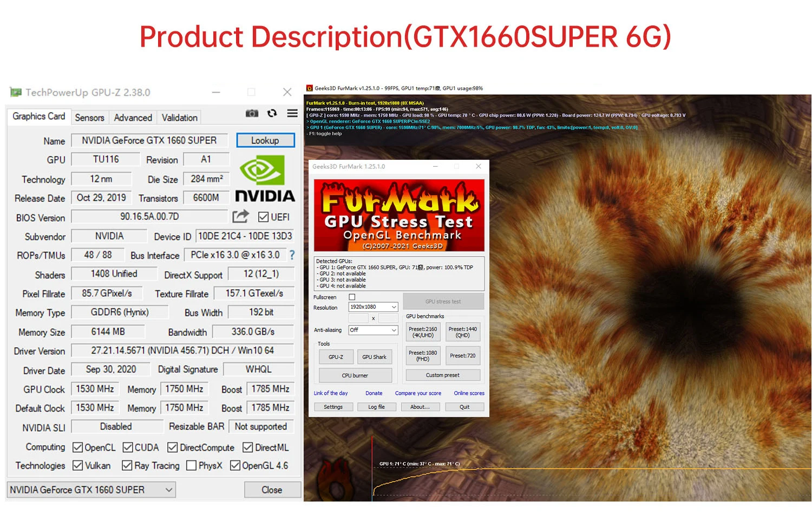The image size is (812, 514).
Task: Click the FurMark burn-in window title icon
Action: coord(310,88)
